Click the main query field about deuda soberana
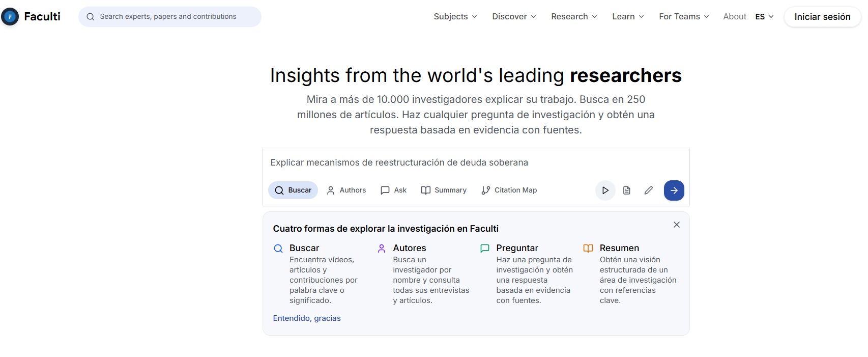The height and width of the screenshot is (357, 868). point(476,162)
